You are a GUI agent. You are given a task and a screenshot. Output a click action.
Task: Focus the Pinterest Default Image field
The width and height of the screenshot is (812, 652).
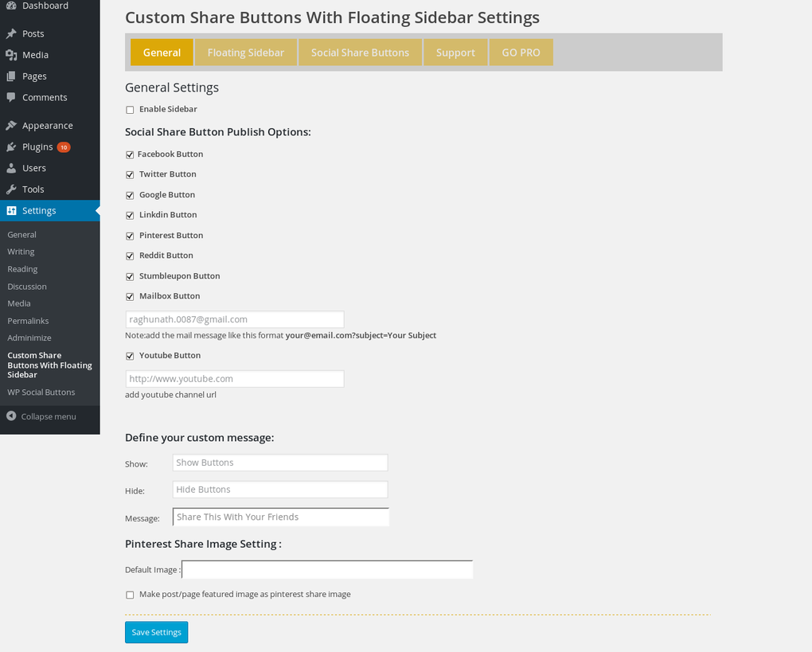(327, 570)
